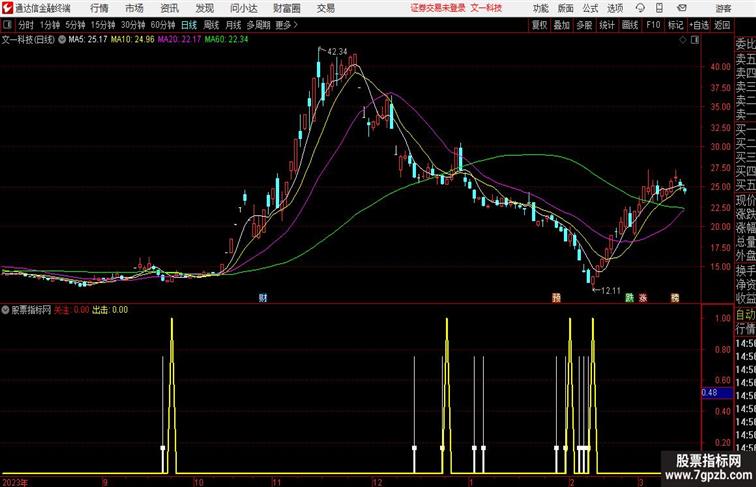Click the MA5: 25.17 label
This screenshot has height=487, width=756.
[88, 40]
